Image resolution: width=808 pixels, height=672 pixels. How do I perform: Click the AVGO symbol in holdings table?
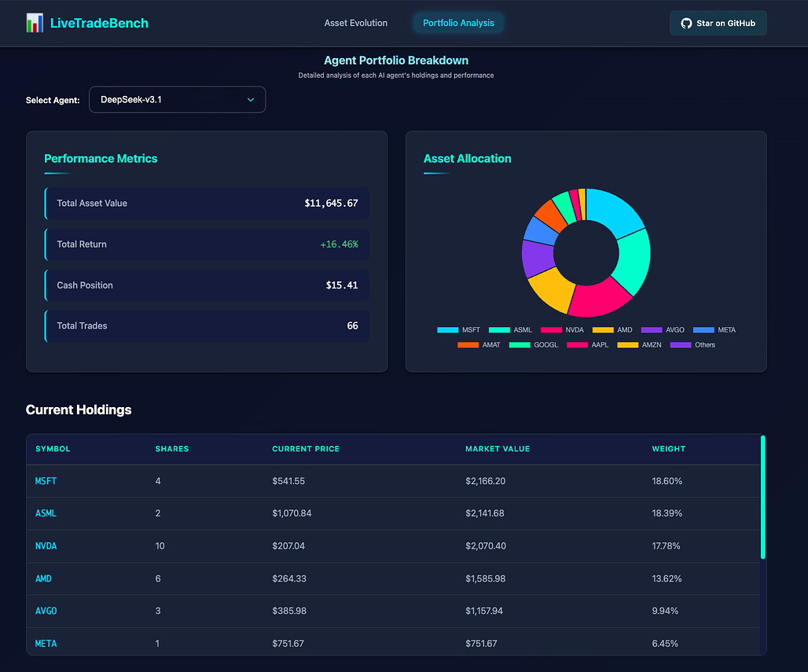[x=46, y=611]
